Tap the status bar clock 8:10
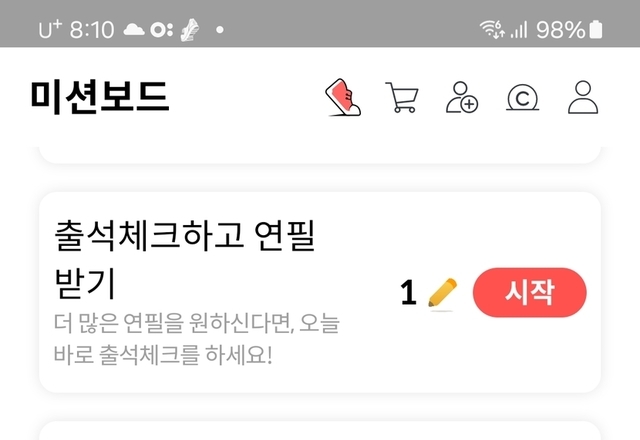The image size is (640, 440). [92, 30]
